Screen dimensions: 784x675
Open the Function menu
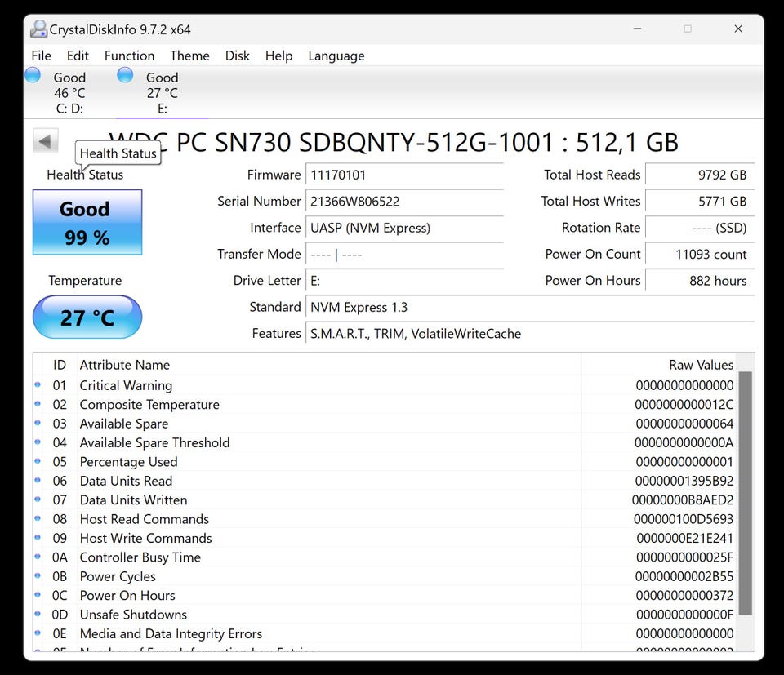click(x=129, y=56)
